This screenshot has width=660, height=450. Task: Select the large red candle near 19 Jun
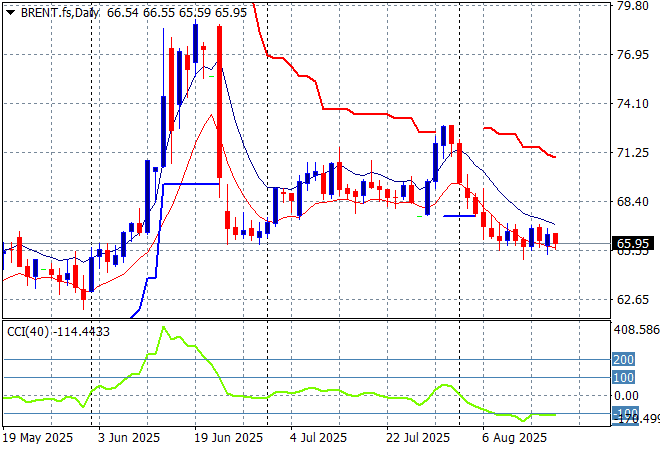[x=219, y=100]
